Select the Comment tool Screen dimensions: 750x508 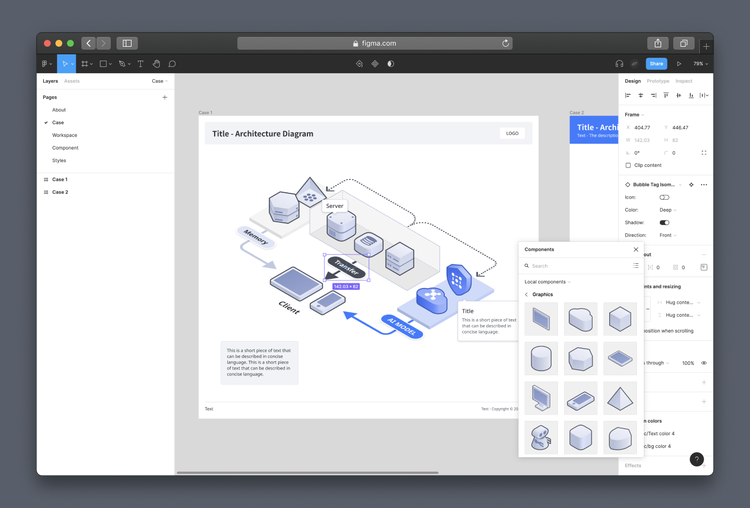click(172, 64)
